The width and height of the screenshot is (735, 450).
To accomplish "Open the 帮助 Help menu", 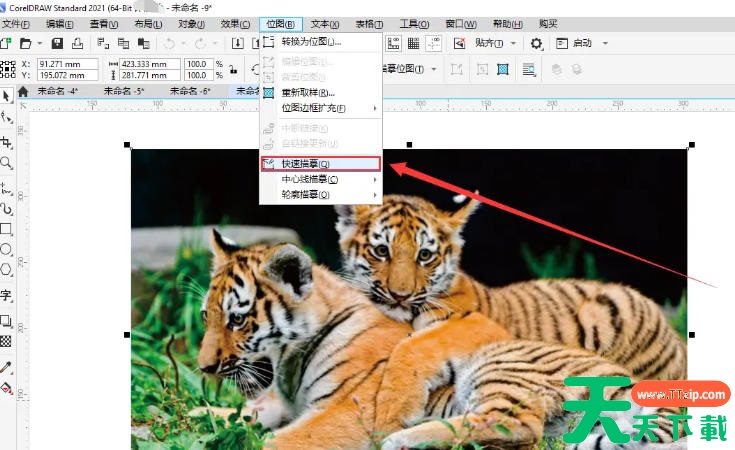I will pos(508,24).
